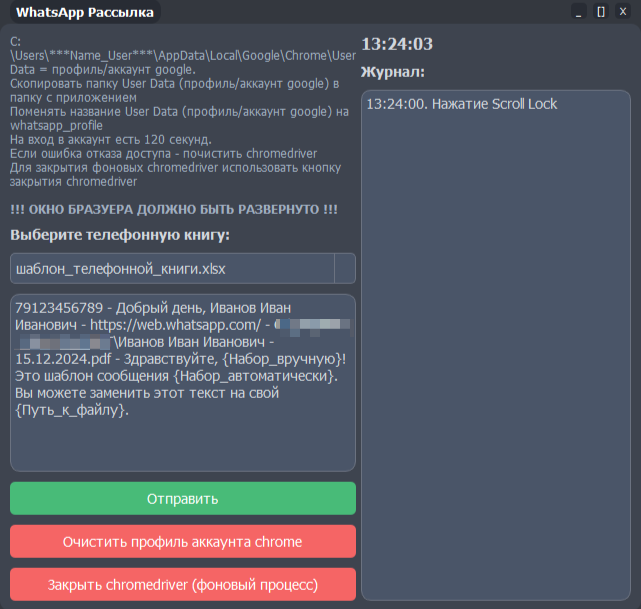Click the green Отправить button
Image resolution: width=641 pixels, height=609 pixels.
point(183,498)
